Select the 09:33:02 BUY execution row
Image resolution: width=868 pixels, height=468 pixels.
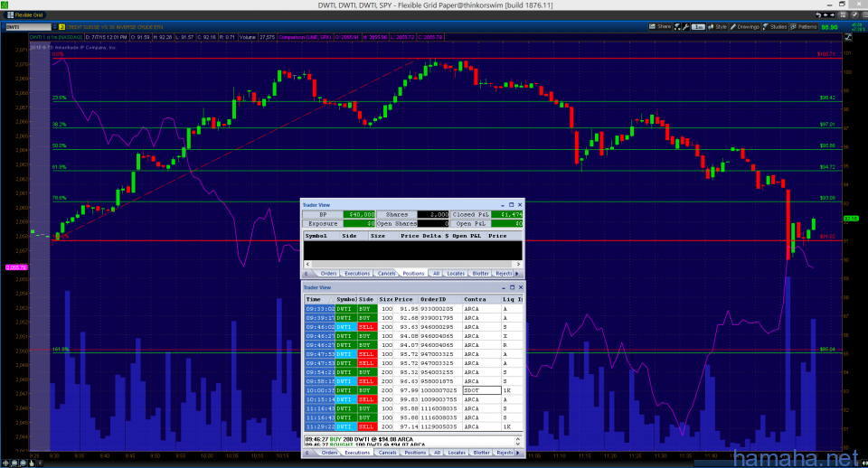pos(413,309)
